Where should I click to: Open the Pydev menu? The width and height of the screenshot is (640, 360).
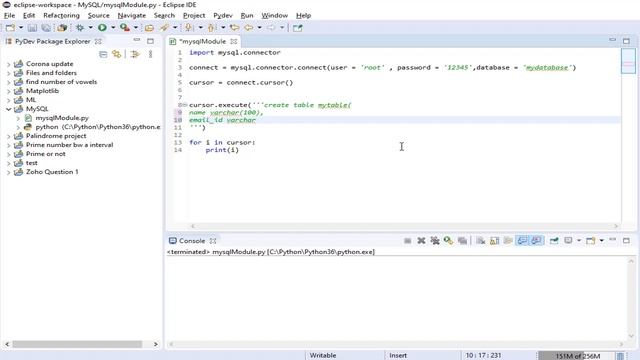(223, 16)
